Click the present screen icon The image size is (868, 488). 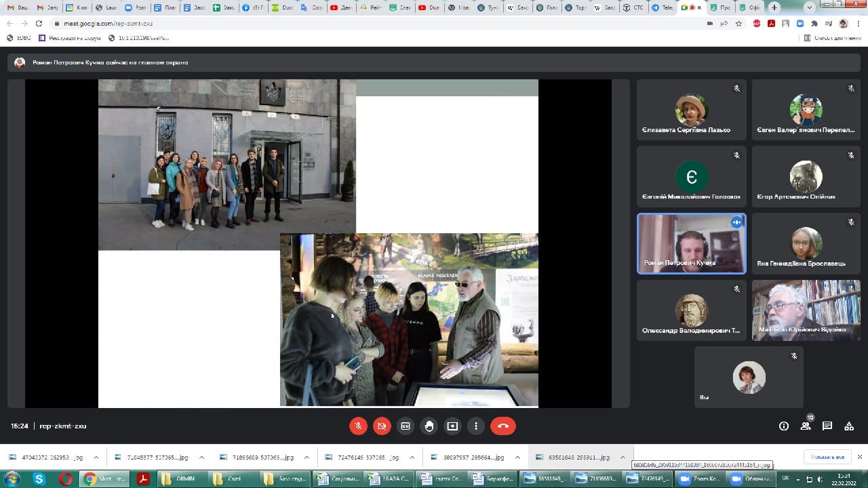[x=452, y=426]
